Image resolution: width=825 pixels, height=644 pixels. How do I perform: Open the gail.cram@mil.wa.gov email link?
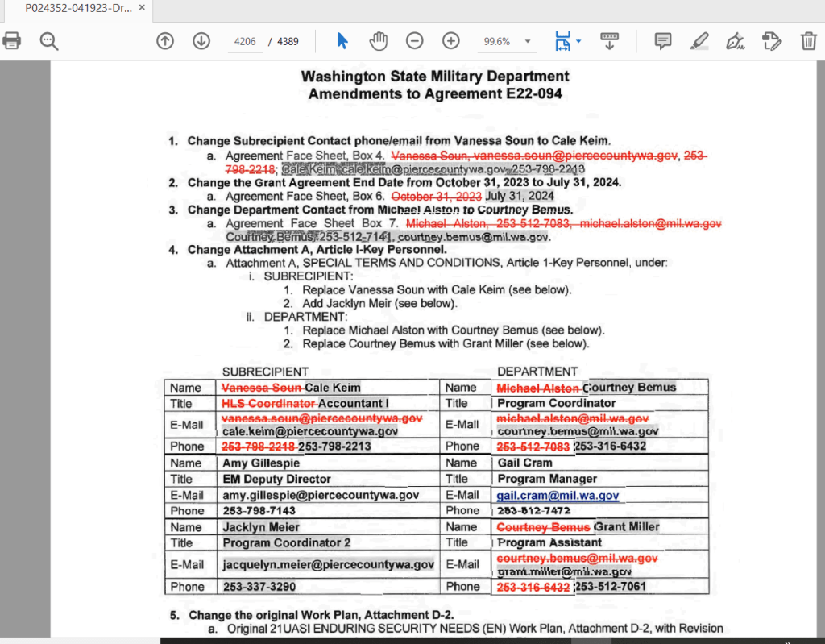pos(558,496)
